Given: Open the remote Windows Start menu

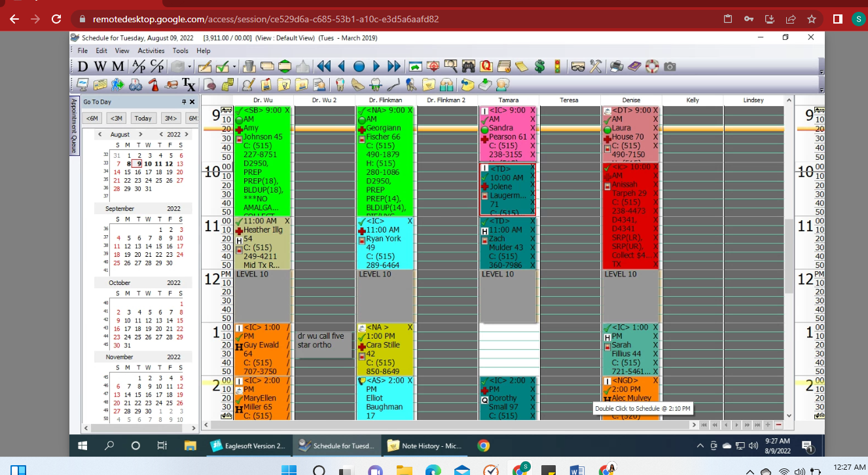Looking at the screenshot, I should [83, 446].
